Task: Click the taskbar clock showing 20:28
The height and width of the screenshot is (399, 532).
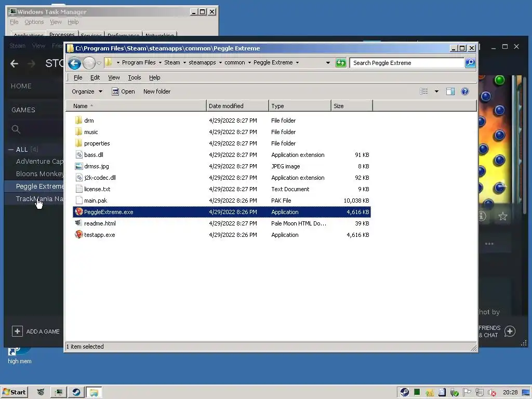Action: (510, 392)
